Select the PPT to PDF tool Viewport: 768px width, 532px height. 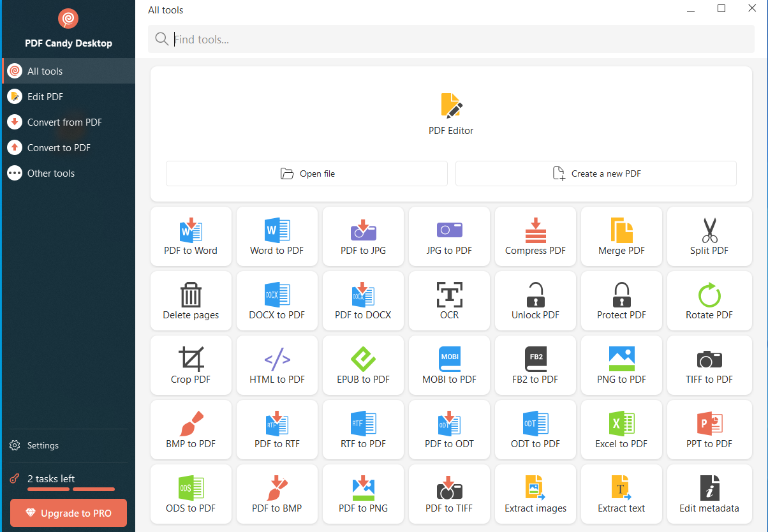pyautogui.click(x=709, y=430)
